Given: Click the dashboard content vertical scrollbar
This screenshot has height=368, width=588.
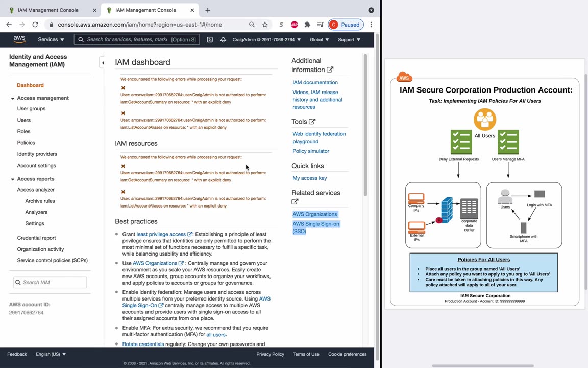Looking at the screenshot, I should (x=365, y=125).
